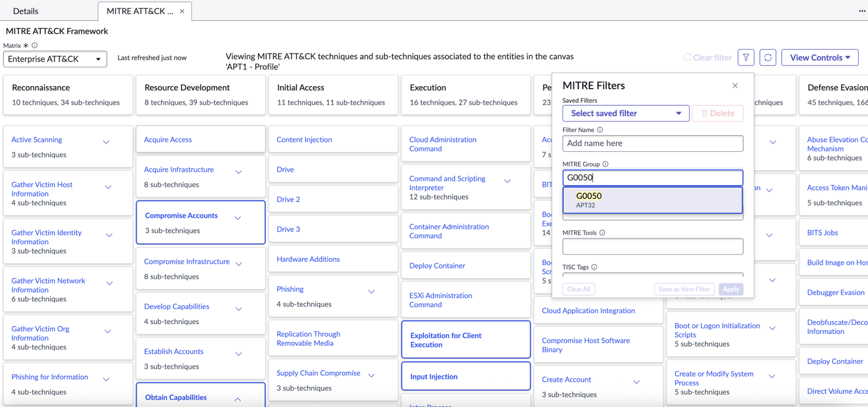This screenshot has height=407, width=868.
Task: Expand Active Scanning sub-techniques
Action: tap(106, 142)
